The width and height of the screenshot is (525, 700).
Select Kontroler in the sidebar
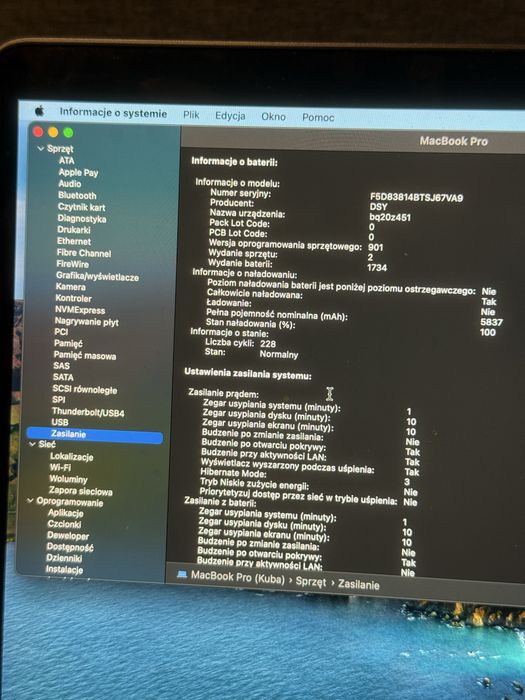tap(73, 298)
